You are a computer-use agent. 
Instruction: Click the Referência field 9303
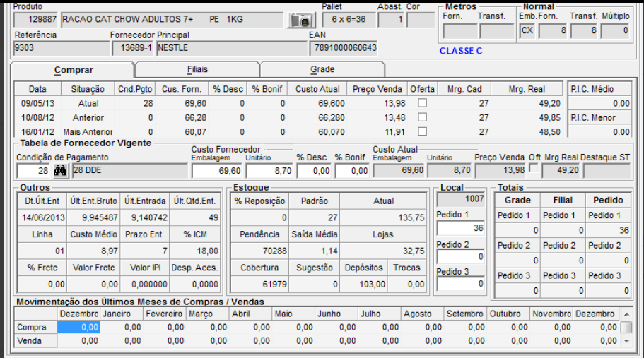[62, 48]
